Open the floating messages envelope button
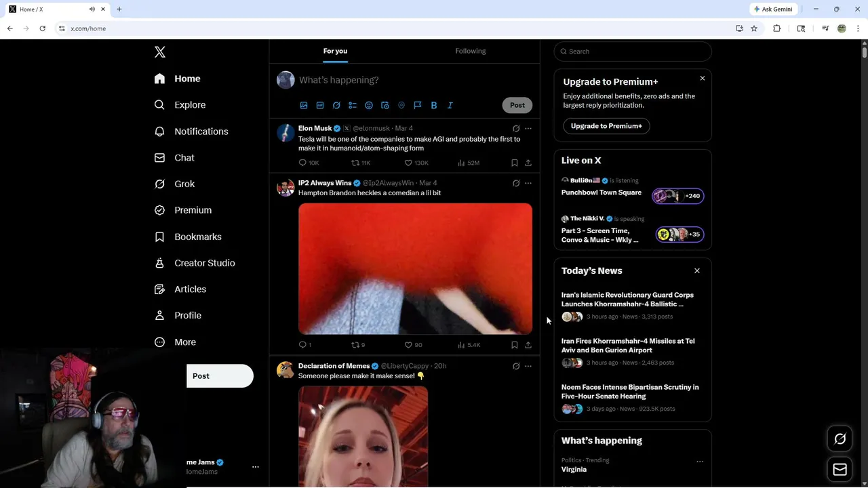The image size is (868, 488). [x=840, y=470]
